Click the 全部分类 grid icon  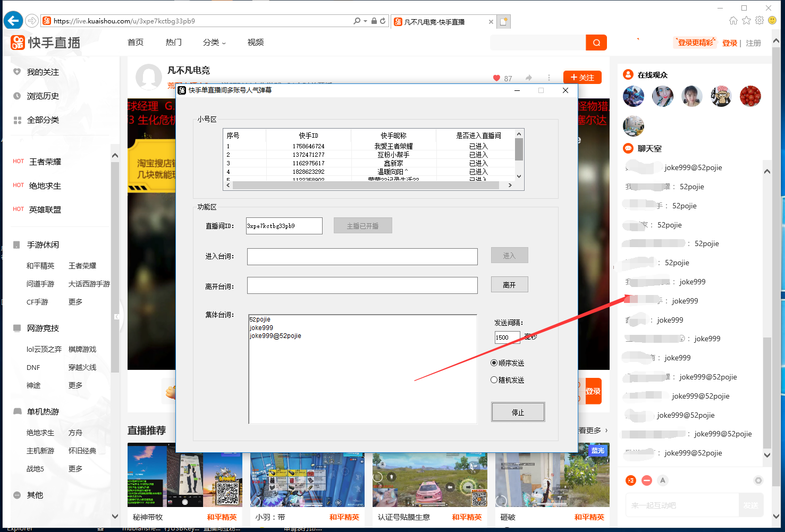click(17, 120)
